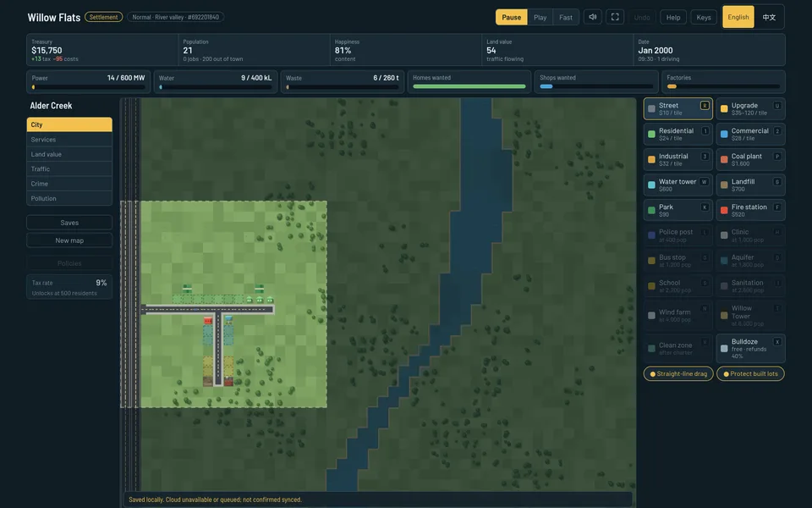Start a New map
The image size is (812, 508).
click(x=69, y=240)
